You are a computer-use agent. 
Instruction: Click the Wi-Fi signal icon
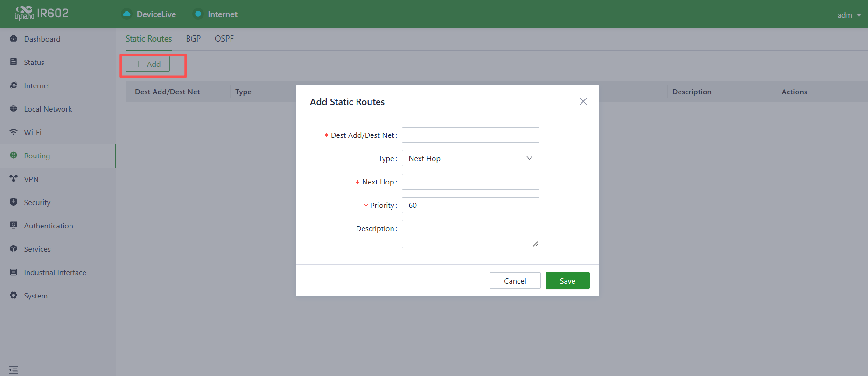point(14,132)
